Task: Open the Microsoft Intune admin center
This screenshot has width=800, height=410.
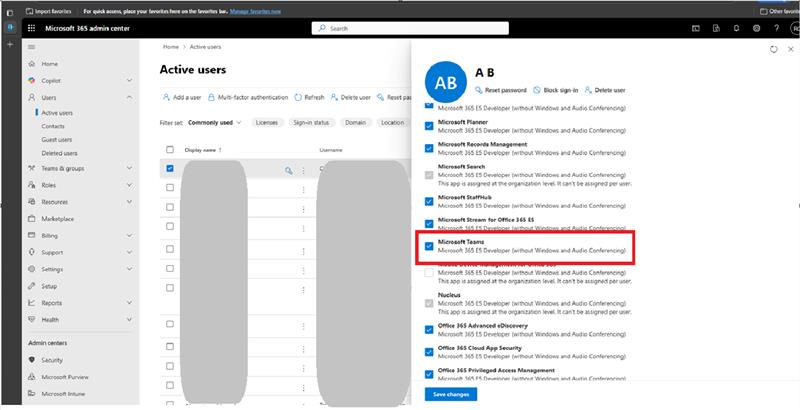Action: [x=63, y=394]
